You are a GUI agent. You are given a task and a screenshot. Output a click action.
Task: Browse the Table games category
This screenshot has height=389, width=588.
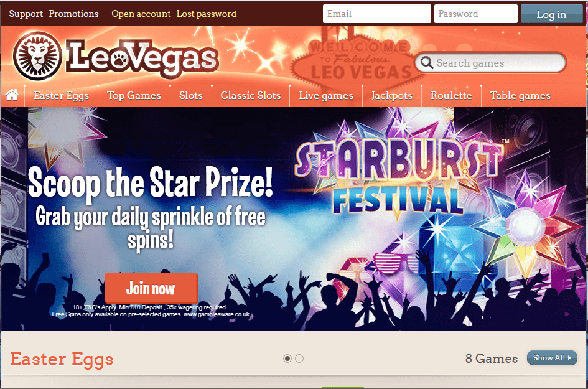[x=521, y=96]
